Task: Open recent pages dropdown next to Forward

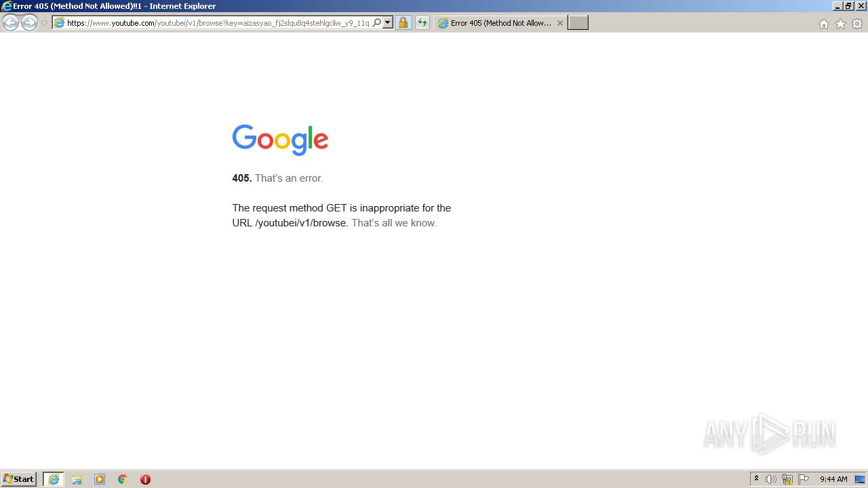Action: (x=44, y=23)
